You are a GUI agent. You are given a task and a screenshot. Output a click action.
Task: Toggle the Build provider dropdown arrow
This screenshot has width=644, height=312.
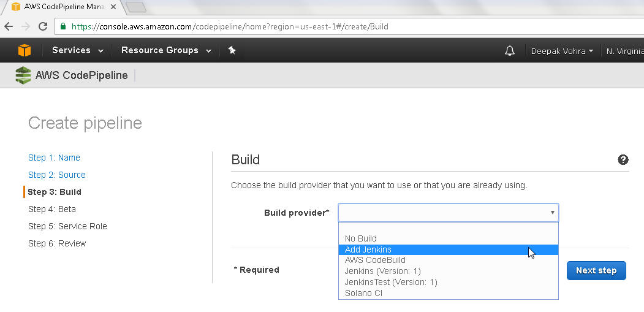tap(553, 213)
